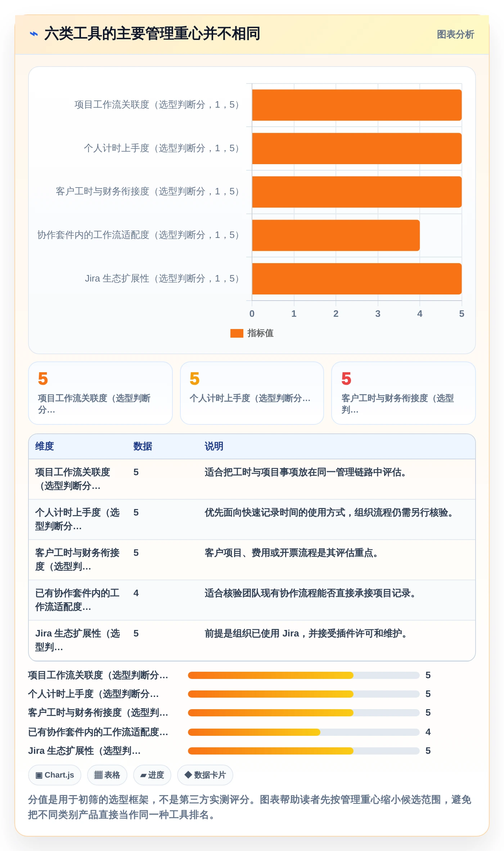This screenshot has width=504, height=851.
Task: Click 适合把工时与项目事项放在同一管理链路中评估 description
Action: (x=306, y=472)
